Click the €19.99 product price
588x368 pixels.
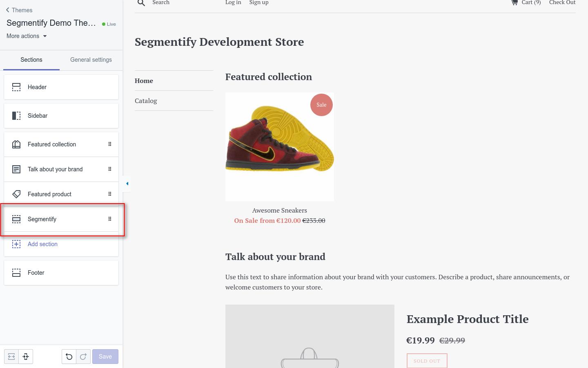421,340
